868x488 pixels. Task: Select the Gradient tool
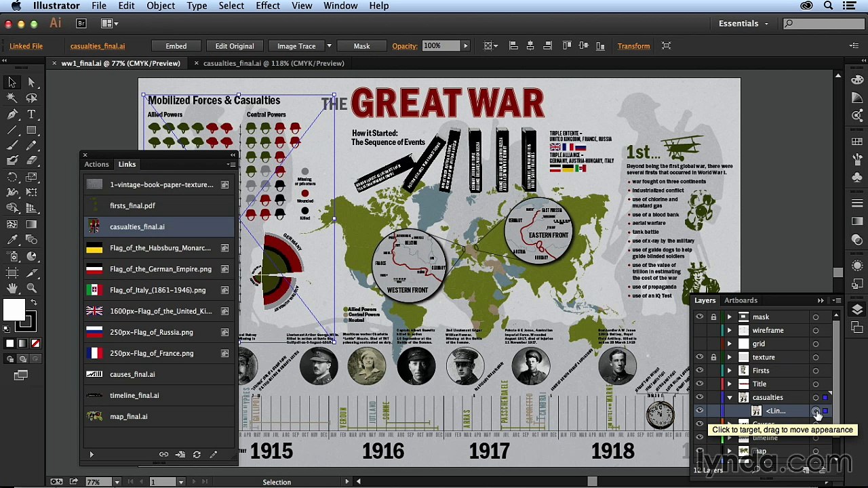pos(31,224)
